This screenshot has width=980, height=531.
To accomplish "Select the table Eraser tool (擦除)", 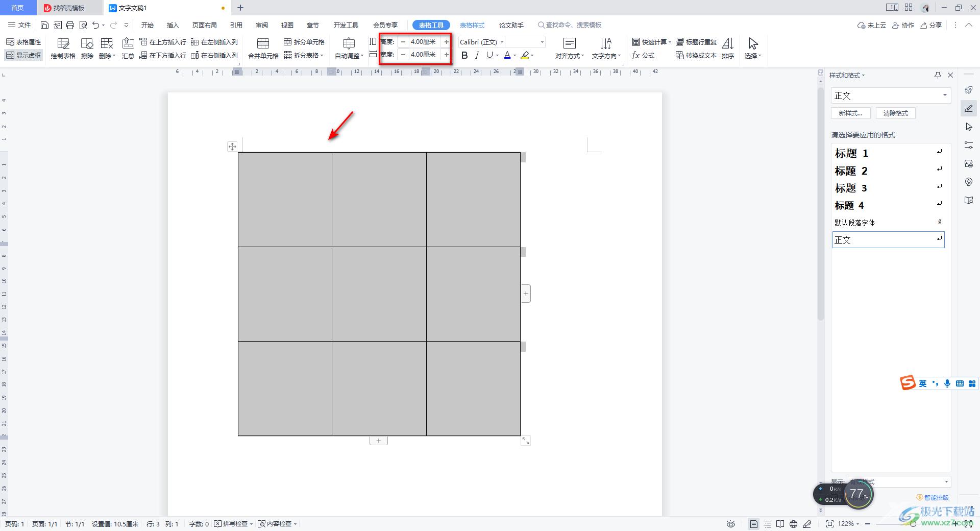I will point(87,49).
